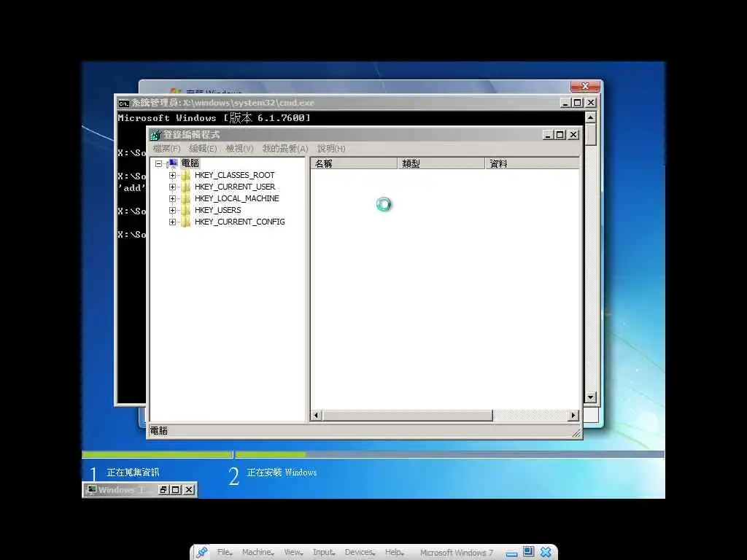Select the 電腦 root tree label
The height and width of the screenshot is (560, 747).
click(x=190, y=163)
